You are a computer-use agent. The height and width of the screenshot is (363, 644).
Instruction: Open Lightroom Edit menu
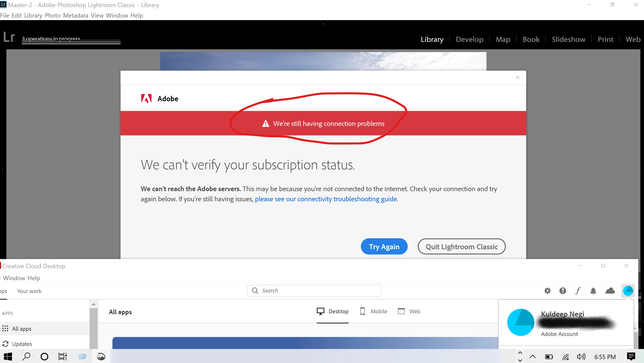(x=17, y=16)
